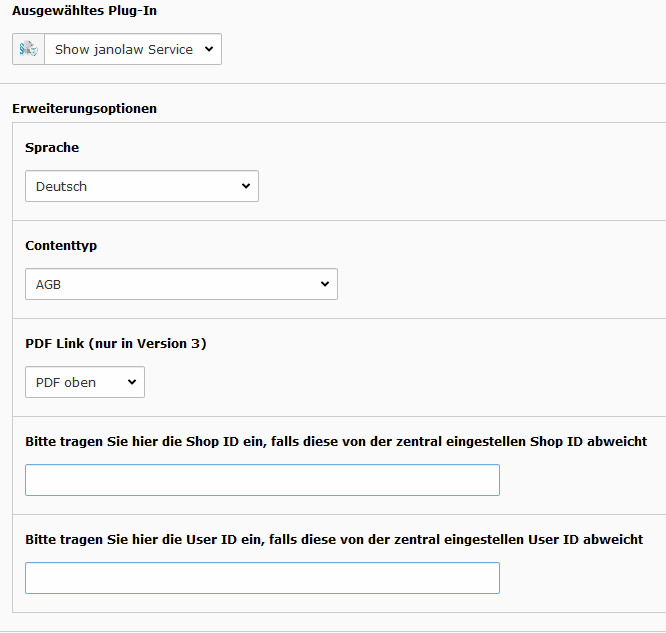Click the janolaw plug-in icon
This screenshot has width=666, height=633.
click(x=28, y=49)
